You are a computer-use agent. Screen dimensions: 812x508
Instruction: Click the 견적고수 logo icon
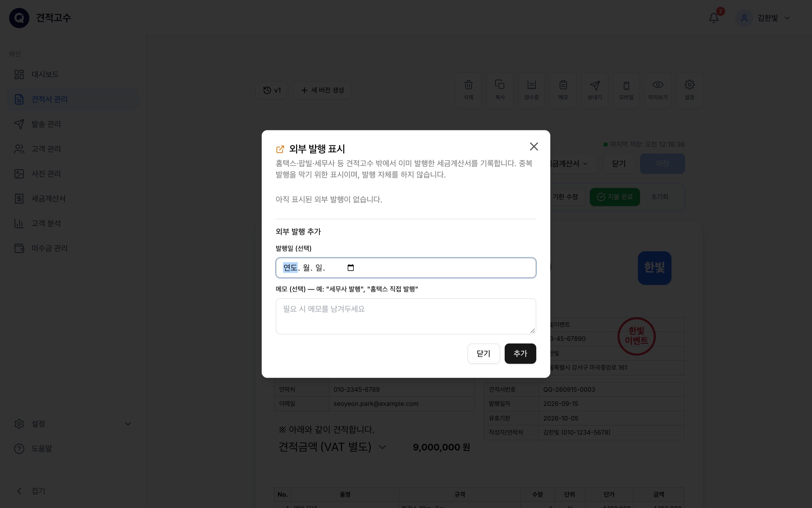pos(19,18)
